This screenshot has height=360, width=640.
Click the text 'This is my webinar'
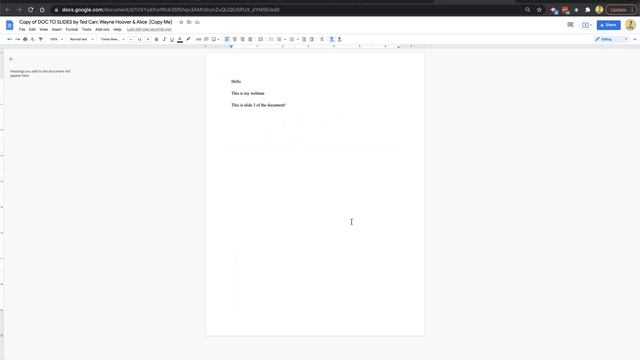(248, 93)
